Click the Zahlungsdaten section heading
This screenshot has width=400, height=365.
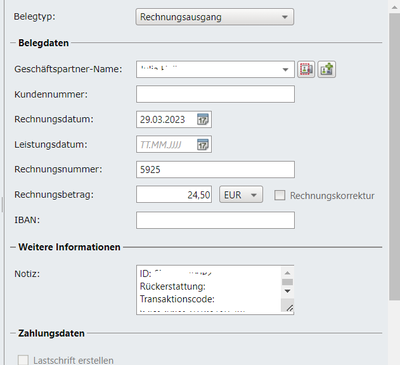coord(51,333)
